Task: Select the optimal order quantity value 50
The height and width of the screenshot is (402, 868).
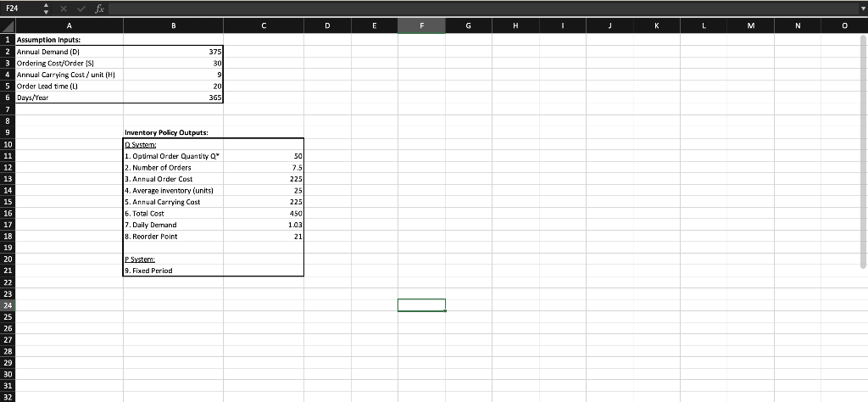Action: [x=264, y=155]
